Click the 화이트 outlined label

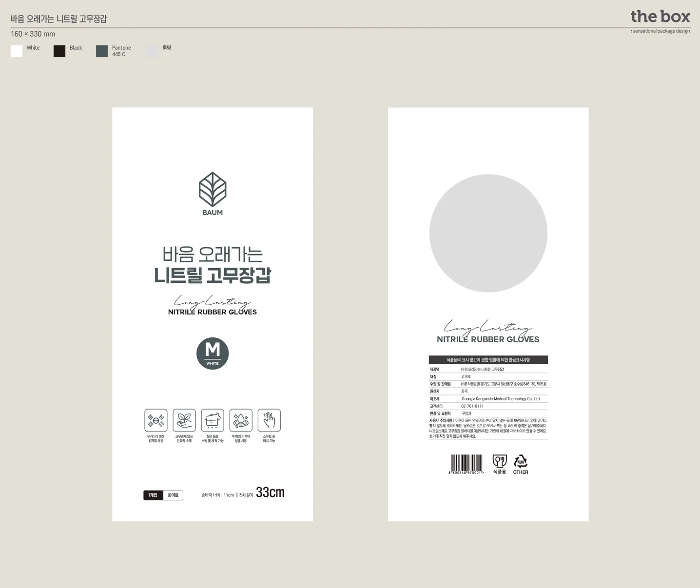point(173,495)
